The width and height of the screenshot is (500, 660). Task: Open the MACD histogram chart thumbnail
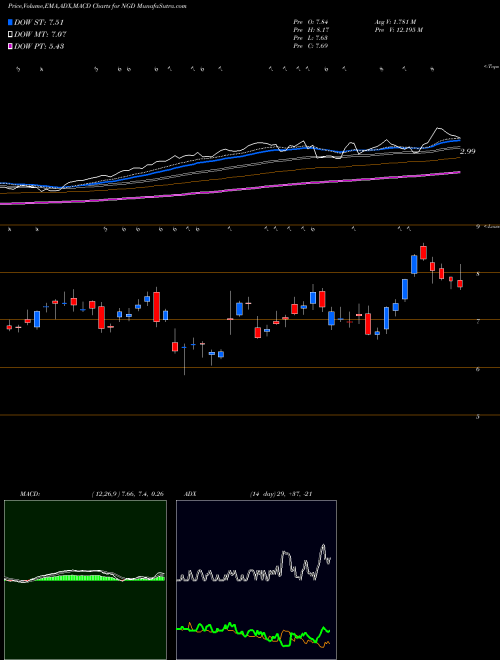[x=85, y=580]
